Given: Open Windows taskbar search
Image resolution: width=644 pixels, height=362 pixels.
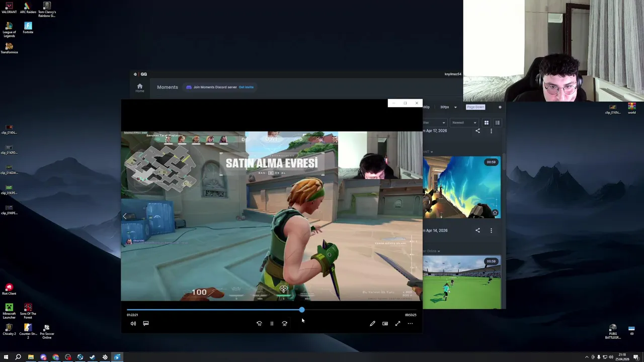Looking at the screenshot, I should 18,357.
